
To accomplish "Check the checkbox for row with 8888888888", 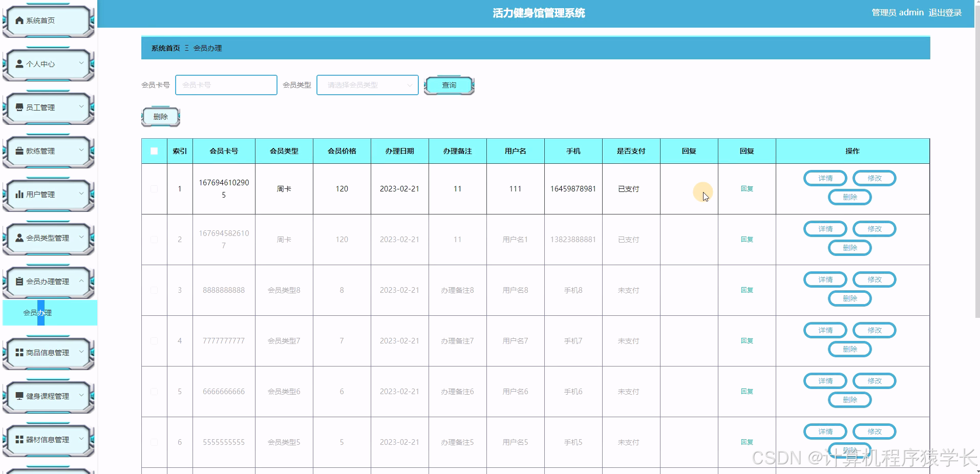I will tap(154, 290).
